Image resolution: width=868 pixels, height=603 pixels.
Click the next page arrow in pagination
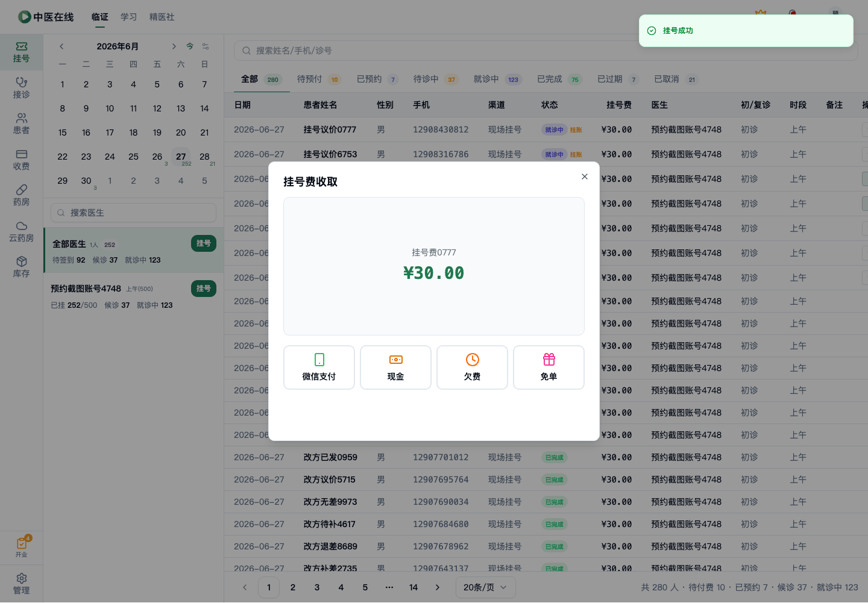point(438,587)
